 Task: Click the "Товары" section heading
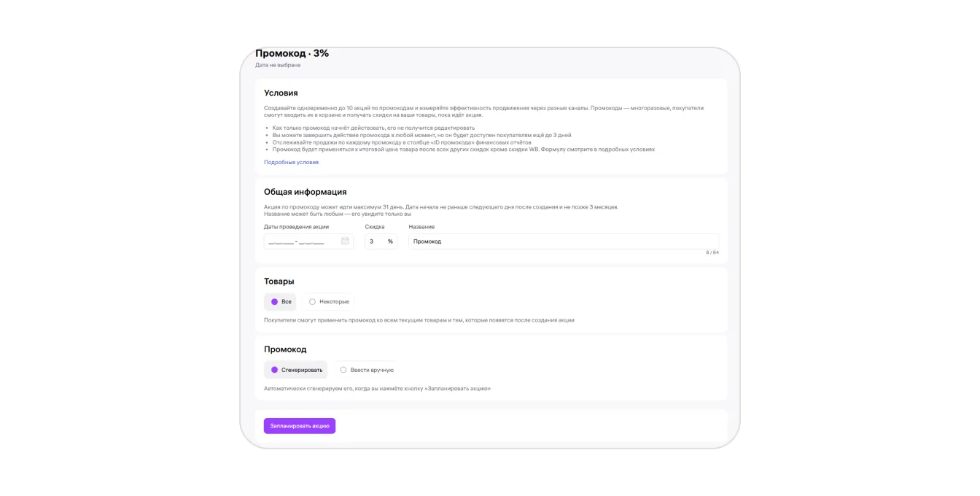[x=279, y=281]
